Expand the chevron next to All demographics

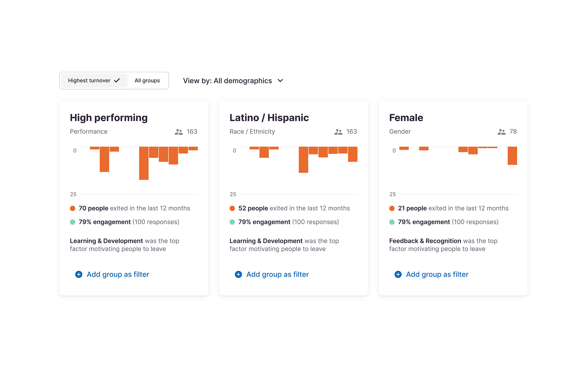[280, 81]
